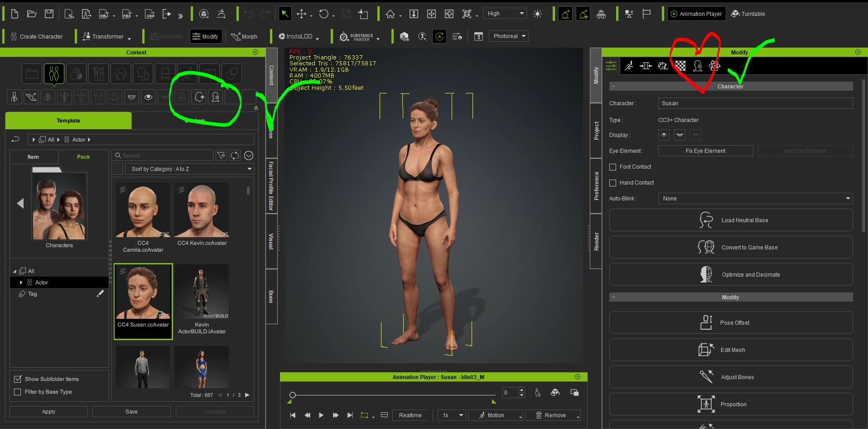The width and height of the screenshot is (868, 429).
Task: Click Convert to Game Base
Action: 731,248
